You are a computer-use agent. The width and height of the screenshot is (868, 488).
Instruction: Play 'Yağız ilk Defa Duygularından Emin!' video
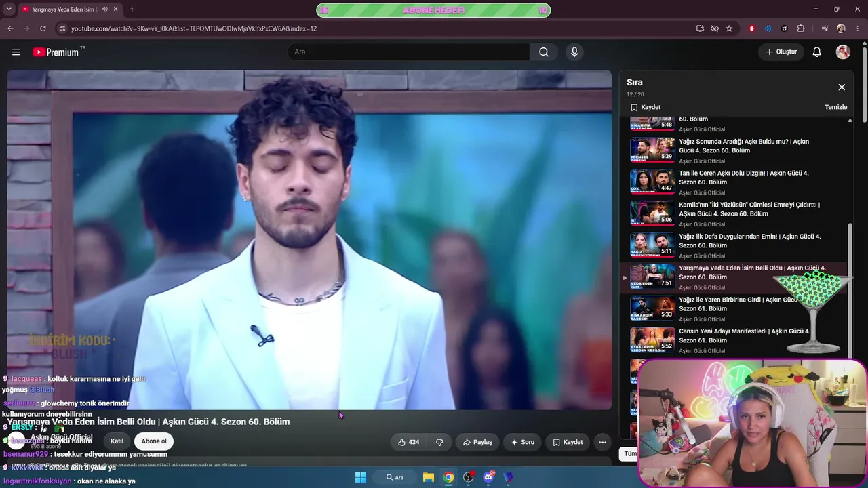pos(750,241)
